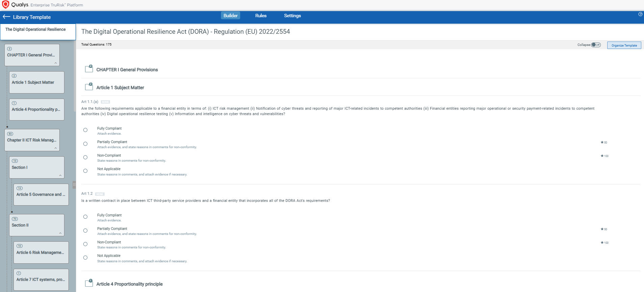The width and height of the screenshot is (644, 292).
Task: Click the star 100 score in Art 1.2
Action: [x=605, y=243]
